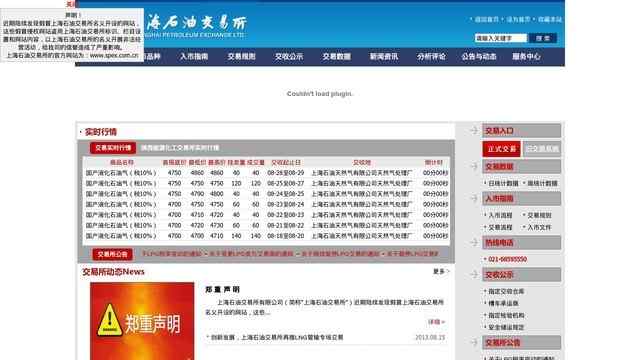Click the 交易所公告 red button

112,254
